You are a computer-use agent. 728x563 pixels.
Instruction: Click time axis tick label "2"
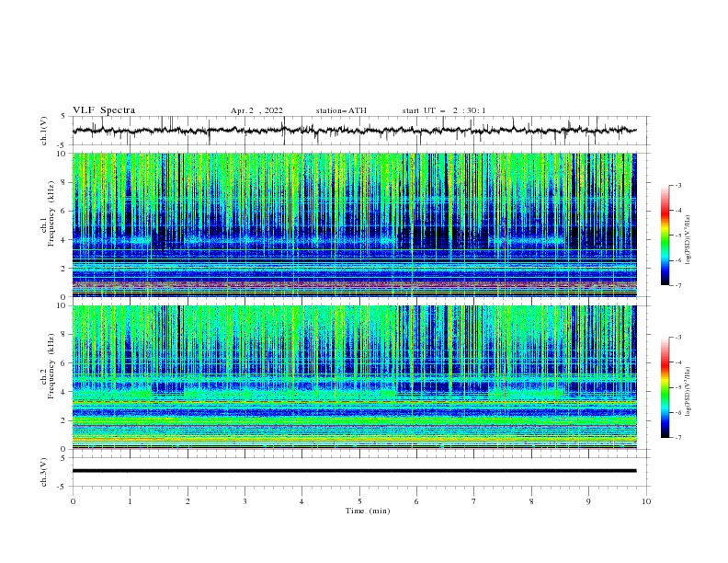(188, 501)
